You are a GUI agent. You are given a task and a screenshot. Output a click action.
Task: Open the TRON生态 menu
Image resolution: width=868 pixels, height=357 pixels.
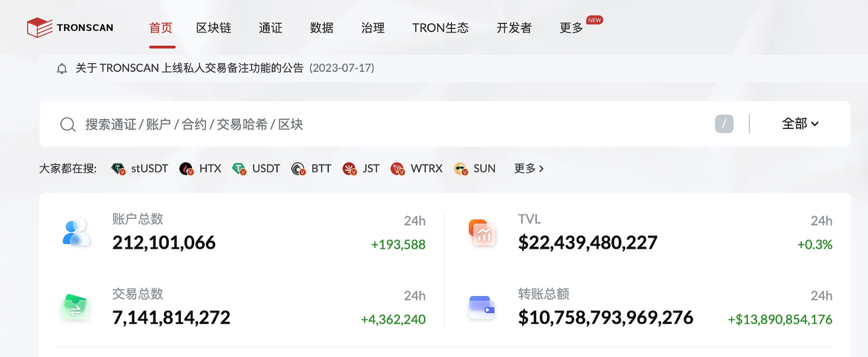point(441,28)
